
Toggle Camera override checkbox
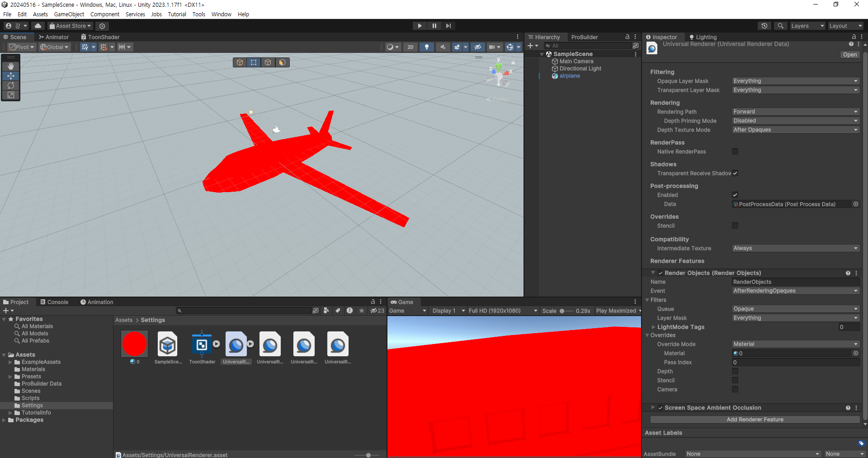pos(735,389)
